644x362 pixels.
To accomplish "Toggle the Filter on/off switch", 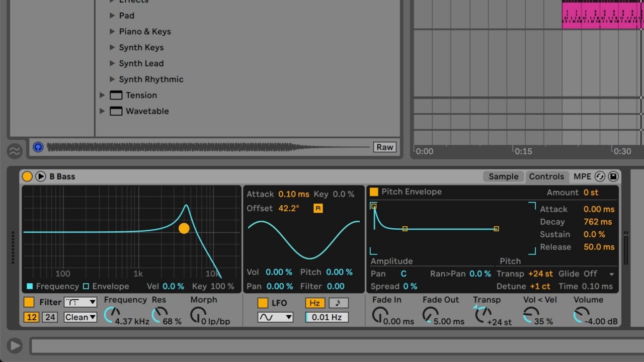I will click(29, 302).
